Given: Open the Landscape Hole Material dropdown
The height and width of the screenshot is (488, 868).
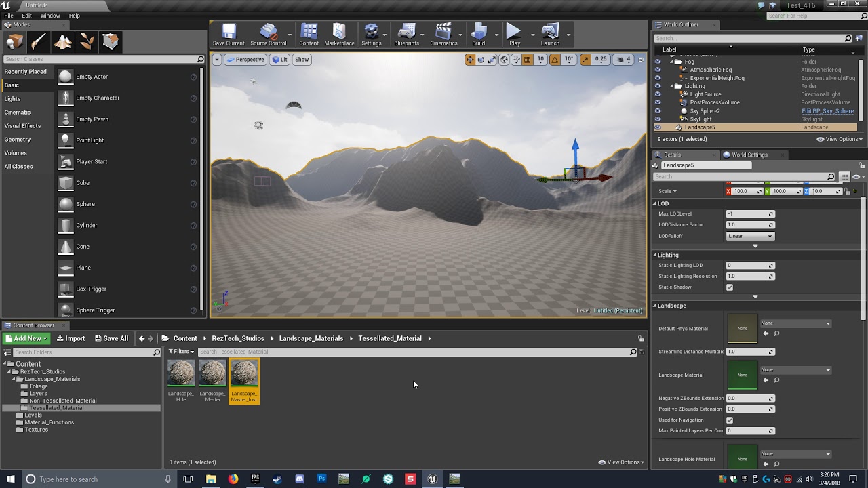Looking at the screenshot, I should [795, 454].
